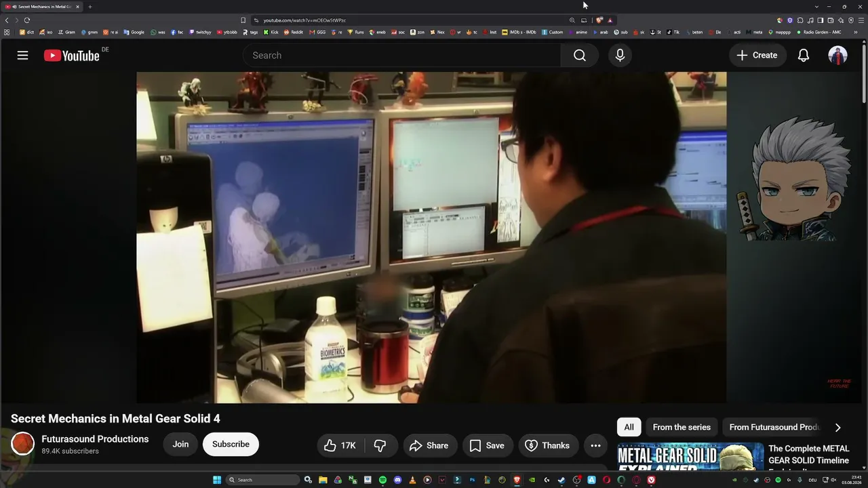Reload the page
Image resolution: width=868 pixels, height=488 pixels.
click(27, 20)
